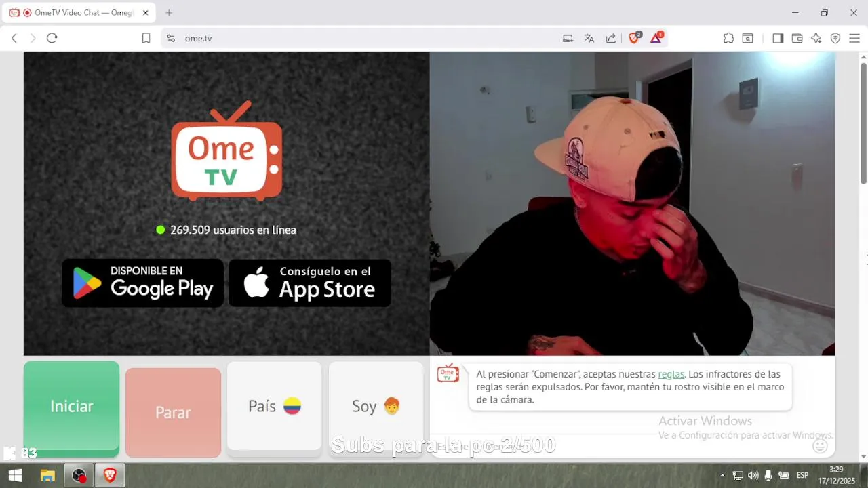Switch ESP keyboard language indicator
Image resolution: width=868 pixels, height=488 pixels.
(x=802, y=475)
